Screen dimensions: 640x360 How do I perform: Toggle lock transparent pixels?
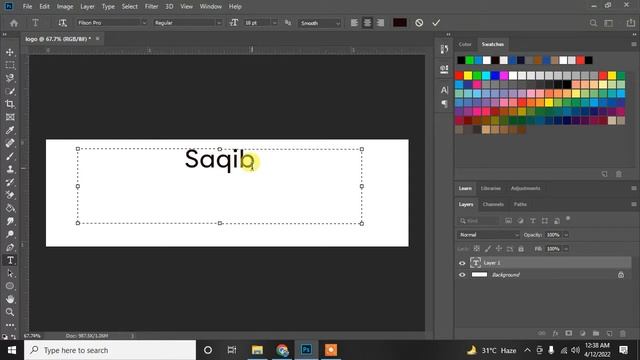(476, 249)
